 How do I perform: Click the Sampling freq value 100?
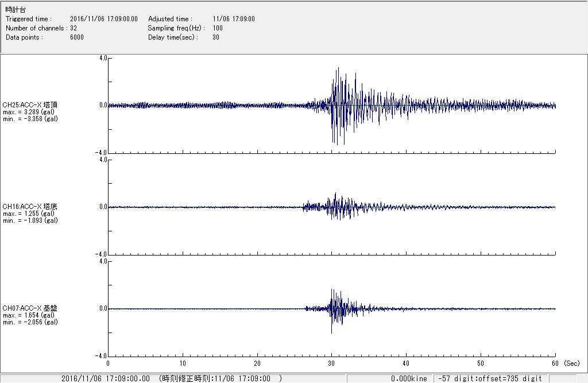218,28
